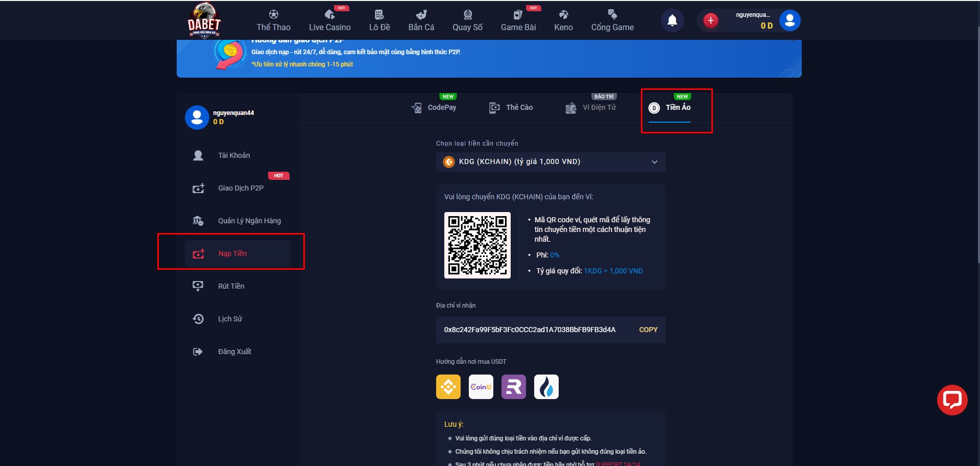Screen dimensions: 980x466
Task: Open the KDG (KCHAIN) currency dropdown
Action: pos(551,162)
